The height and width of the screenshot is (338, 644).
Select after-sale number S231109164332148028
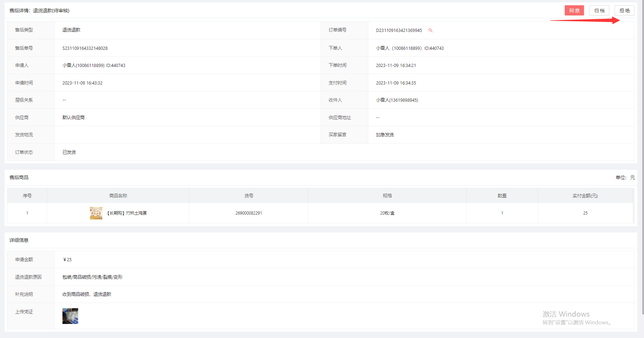point(85,48)
